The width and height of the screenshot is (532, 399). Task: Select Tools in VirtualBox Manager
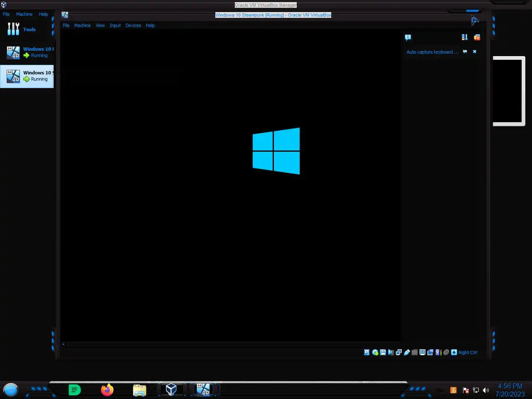pyautogui.click(x=27, y=29)
